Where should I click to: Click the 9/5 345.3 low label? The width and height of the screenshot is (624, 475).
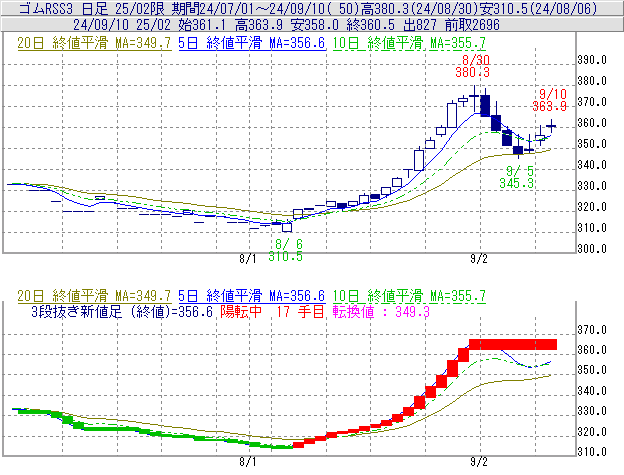coord(517,177)
